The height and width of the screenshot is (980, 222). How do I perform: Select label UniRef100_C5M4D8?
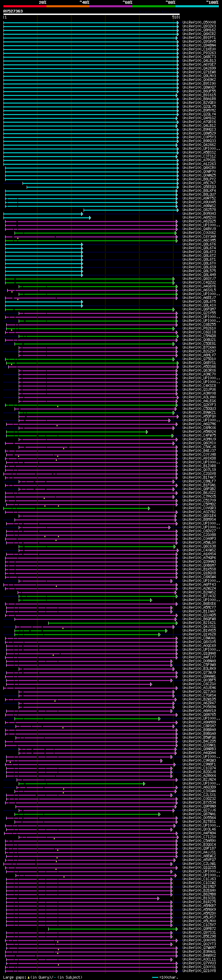199,336
